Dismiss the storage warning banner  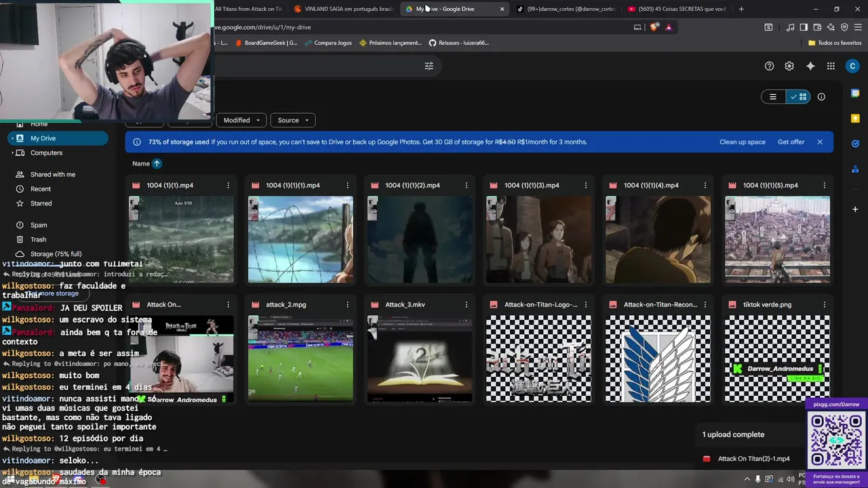820,142
